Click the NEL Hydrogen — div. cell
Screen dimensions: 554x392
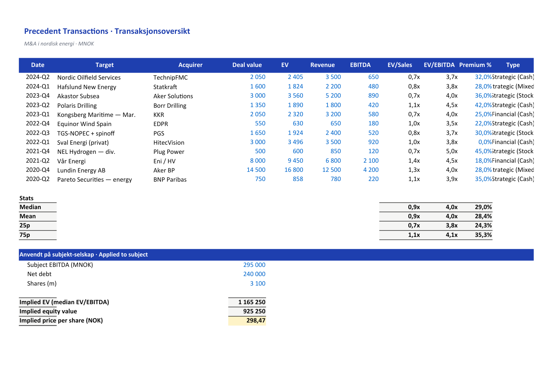click(86, 152)
